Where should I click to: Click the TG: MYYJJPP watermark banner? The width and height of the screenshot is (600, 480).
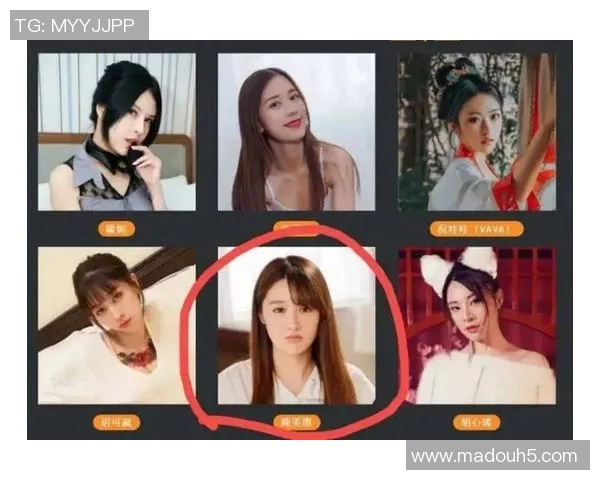tap(79, 25)
